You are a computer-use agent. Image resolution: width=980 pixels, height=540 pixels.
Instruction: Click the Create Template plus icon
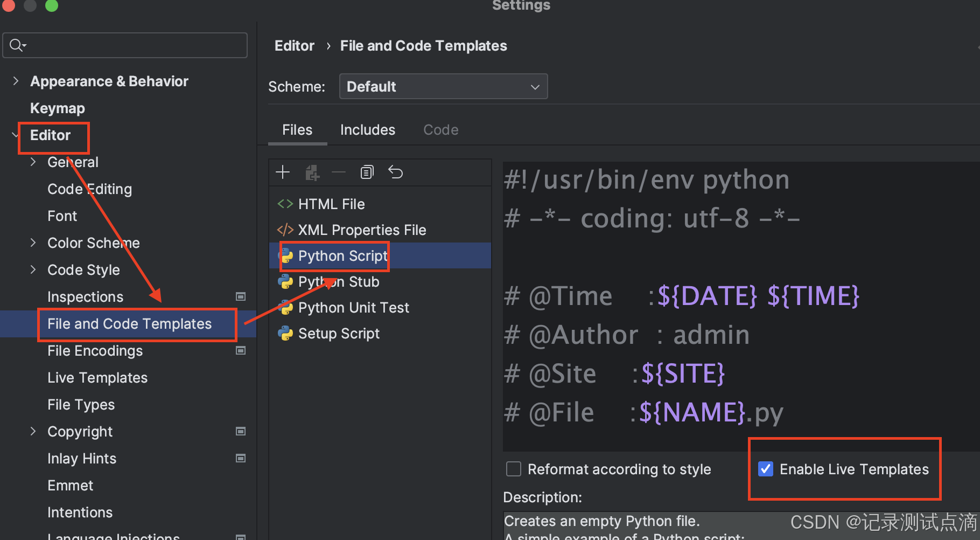point(282,172)
